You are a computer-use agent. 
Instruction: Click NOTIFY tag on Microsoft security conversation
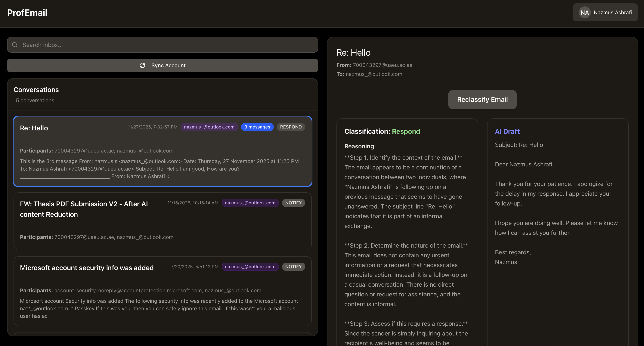pyautogui.click(x=293, y=267)
